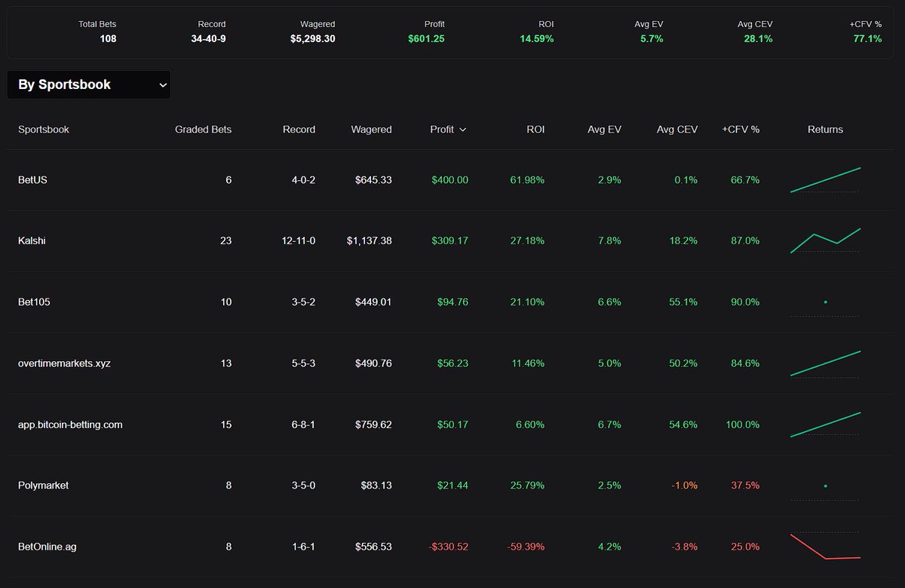Select the Kalshi sportsbook row name
Image resolution: width=905 pixels, height=588 pixels.
[x=32, y=241]
